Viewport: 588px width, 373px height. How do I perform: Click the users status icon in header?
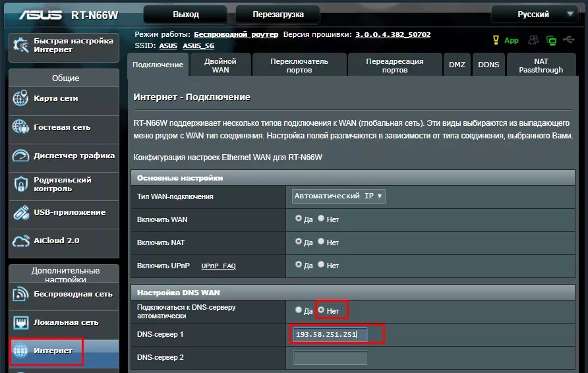click(533, 40)
